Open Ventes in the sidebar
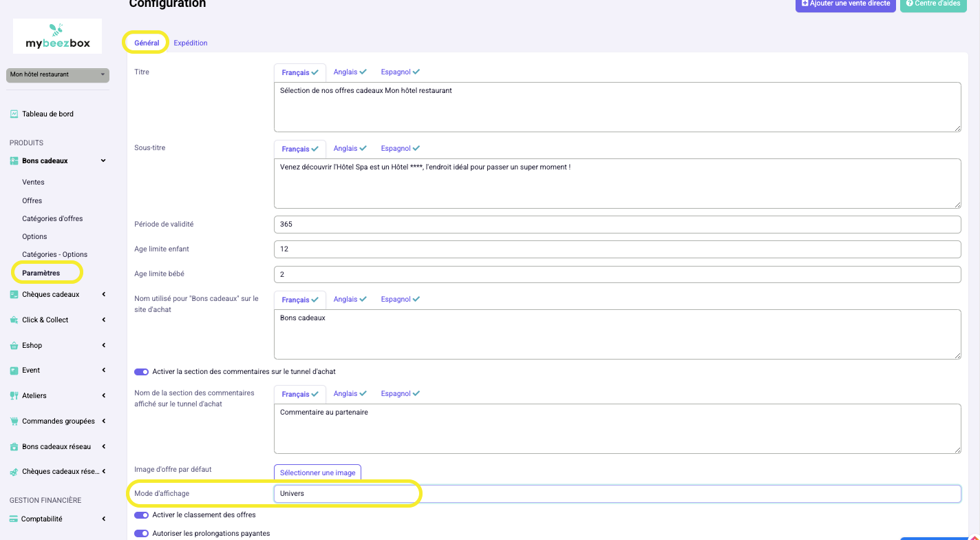Image resolution: width=980 pixels, height=540 pixels. (33, 183)
